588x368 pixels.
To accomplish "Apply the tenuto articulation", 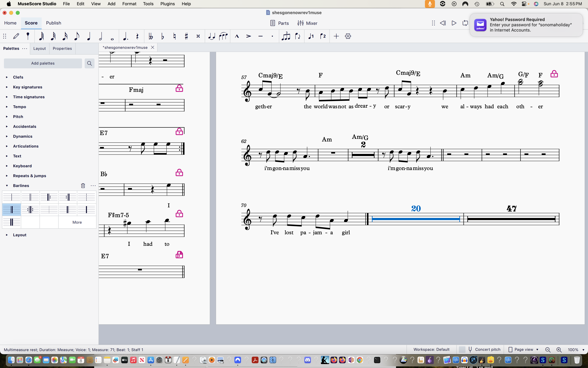I will point(261,36).
